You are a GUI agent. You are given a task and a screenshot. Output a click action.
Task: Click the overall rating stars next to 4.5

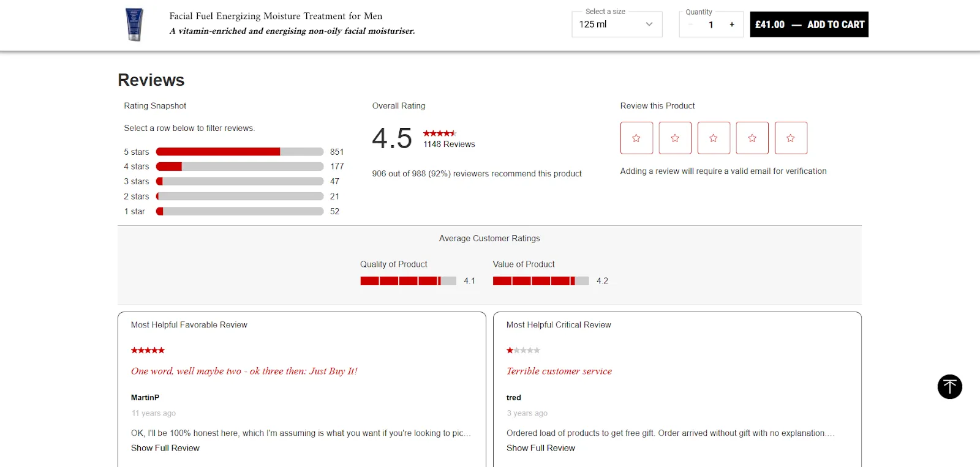coord(440,133)
